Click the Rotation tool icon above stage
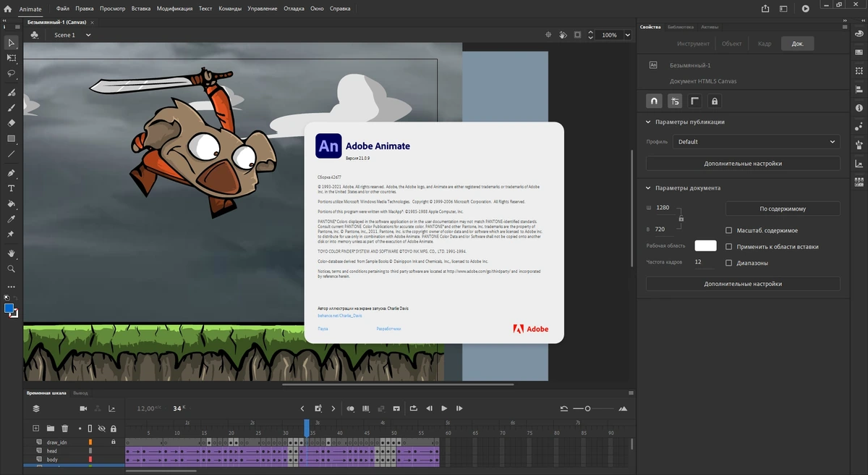868x475 pixels. 563,35
